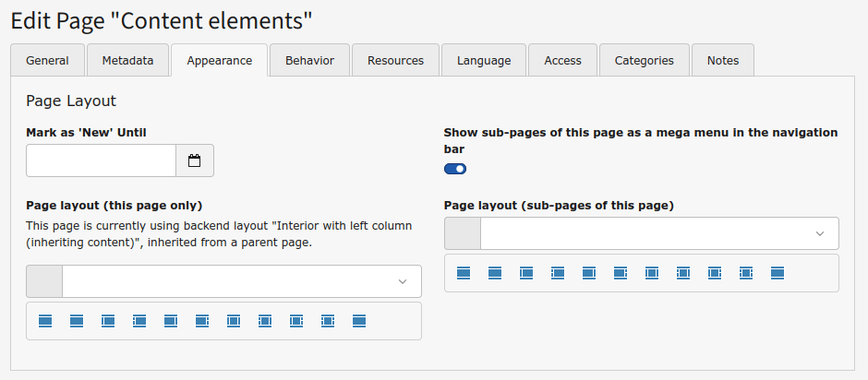Go to the Behavior tab
Viewport: 868px width, 380px height.
[x=309, y=60]
